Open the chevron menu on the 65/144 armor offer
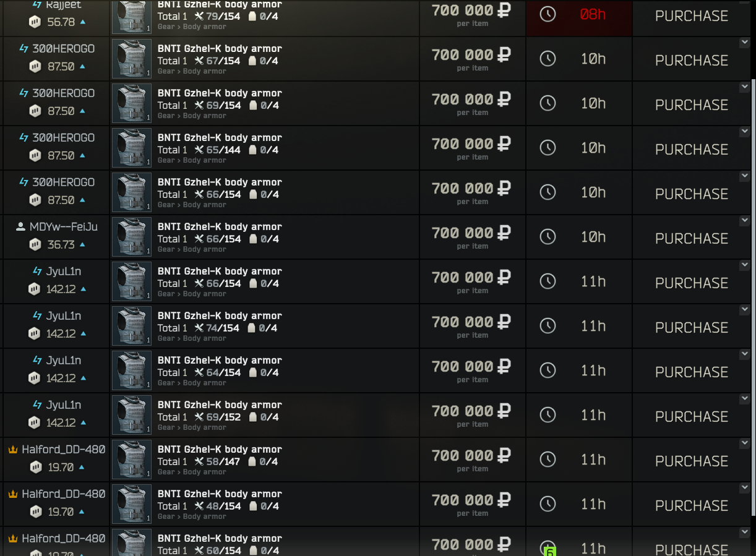The image size is (756, 556). point(744,132)
